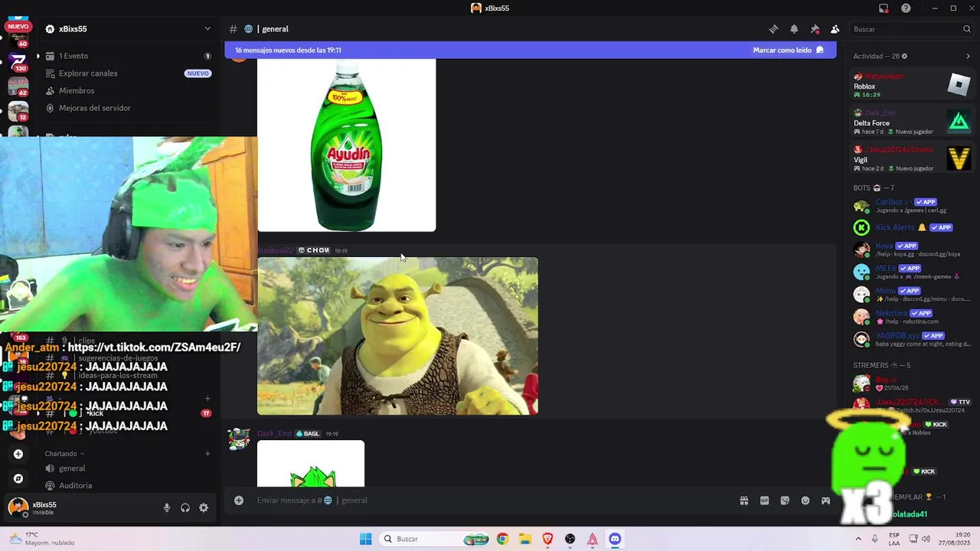Open the sticker picker
The height and width of the screenshot is (551, 980).
pos(785,500)
